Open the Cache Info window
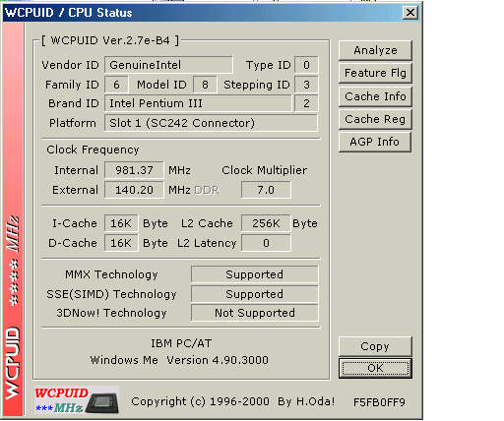 [375, 96]
